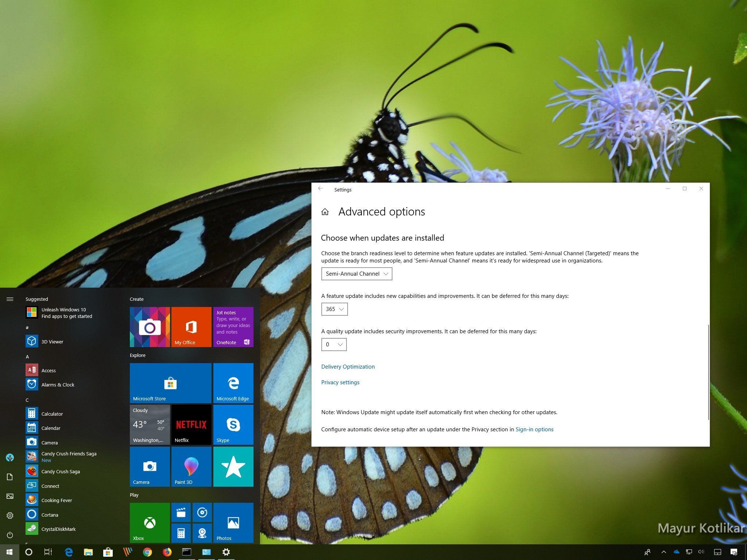This screenshot has width=747, height=560.
Task: Expand the Start menu hamburger
Action: pos(10,299)
